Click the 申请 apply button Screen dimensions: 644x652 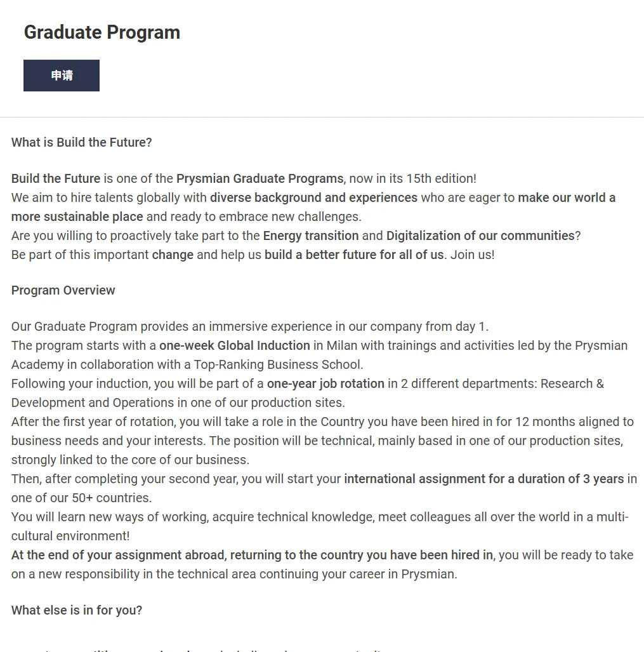(62, 76)
